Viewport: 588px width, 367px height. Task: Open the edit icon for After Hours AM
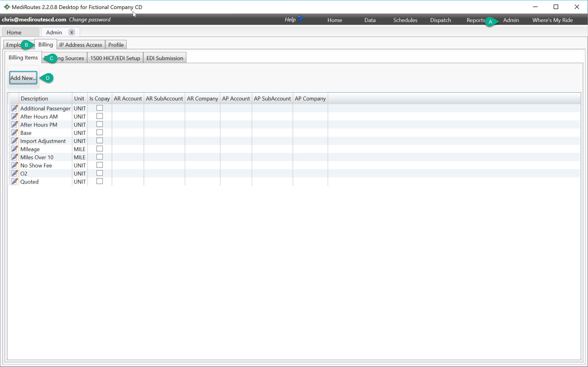[x=14, y=116]
